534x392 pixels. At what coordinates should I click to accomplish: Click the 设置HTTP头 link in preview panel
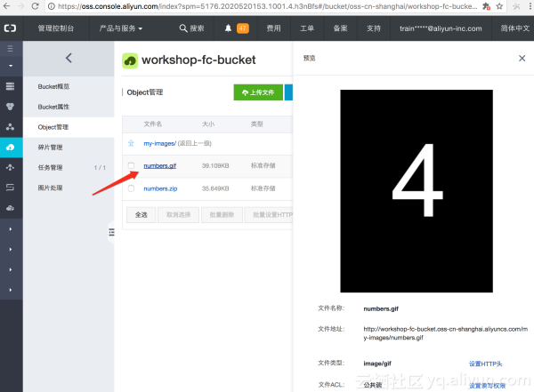tap(486, 363)
